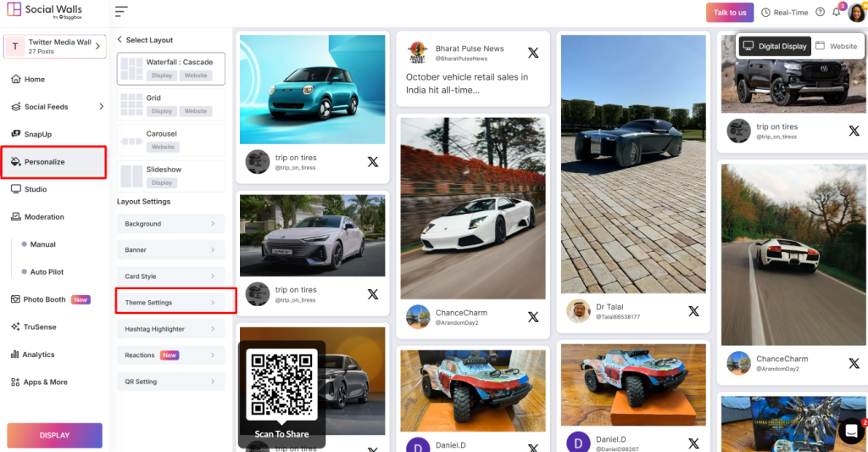This screenshot has width=868, height=452.
Task: Open Analytics bar chart icon
Action: (15, 354)
